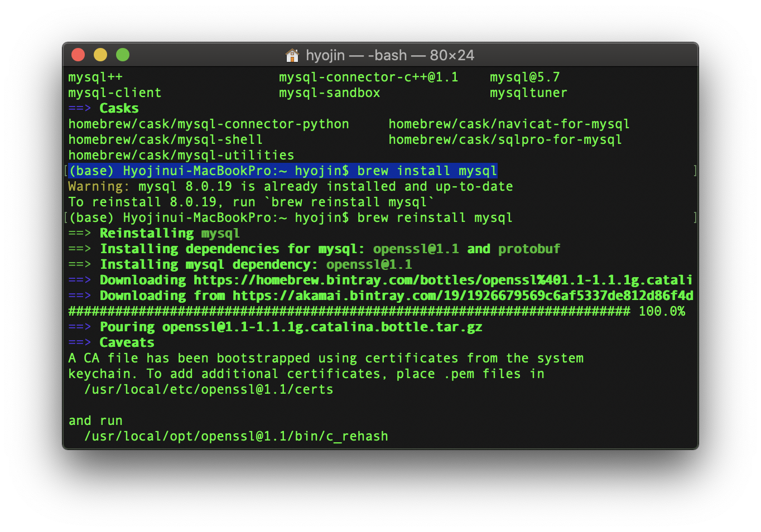Image resolution: width=761 pixels, height=532 pixels.
Task: Click 'A CA file has been bootstrapped' line
Action: click(x=326, y=358)
